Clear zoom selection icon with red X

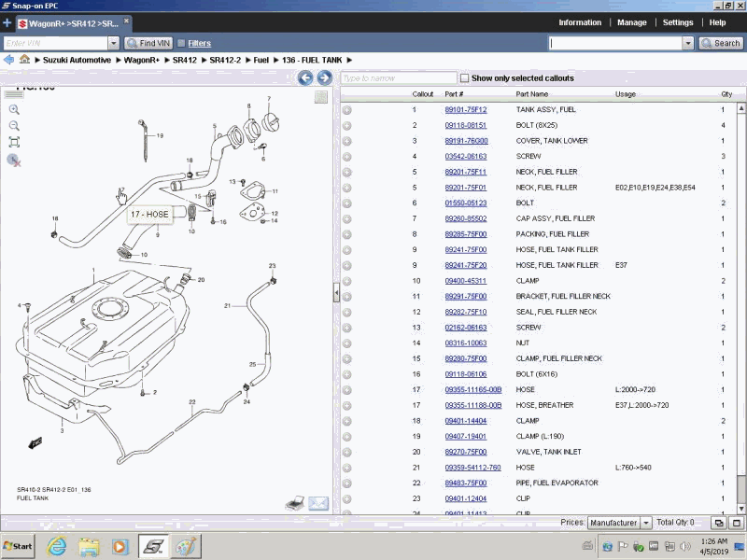click(14, 160)
